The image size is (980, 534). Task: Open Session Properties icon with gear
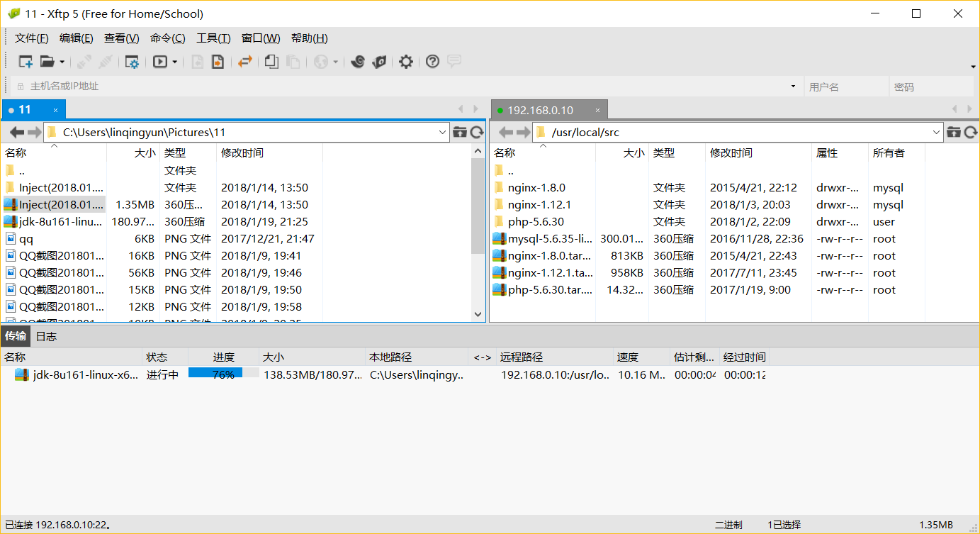click(x=132, y=62)
